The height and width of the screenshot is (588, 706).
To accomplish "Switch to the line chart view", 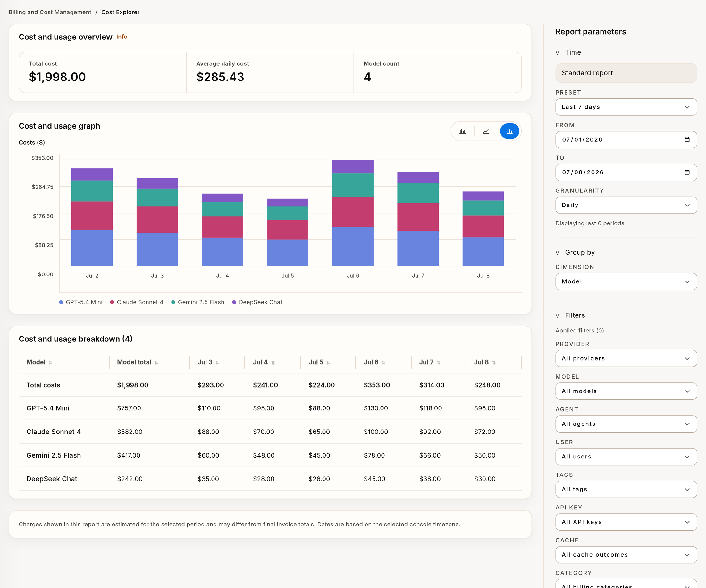I will pyautogui.click(x=486, y=131).
